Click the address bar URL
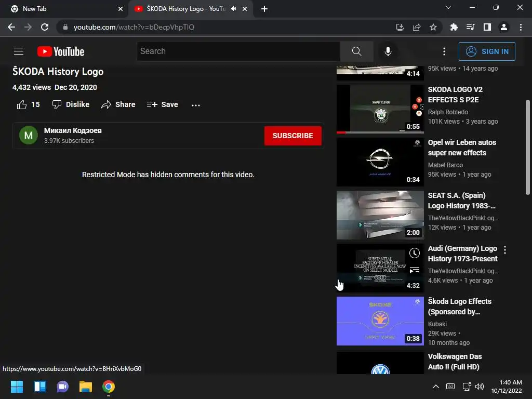Screen dimensions: 532x399 [x=134, y=27]
